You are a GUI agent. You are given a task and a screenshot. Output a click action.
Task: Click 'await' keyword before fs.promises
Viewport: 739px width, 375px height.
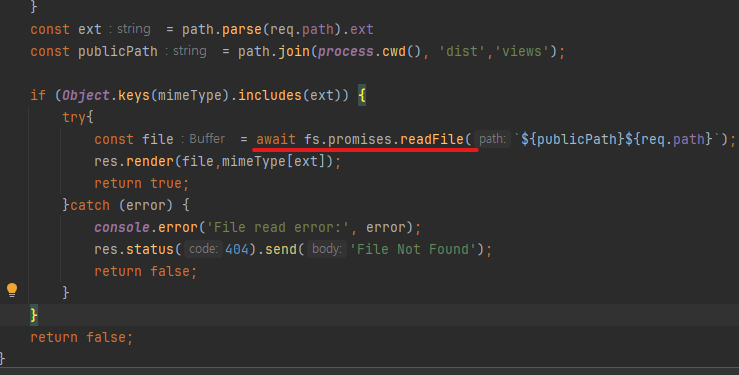pos(276,139)
